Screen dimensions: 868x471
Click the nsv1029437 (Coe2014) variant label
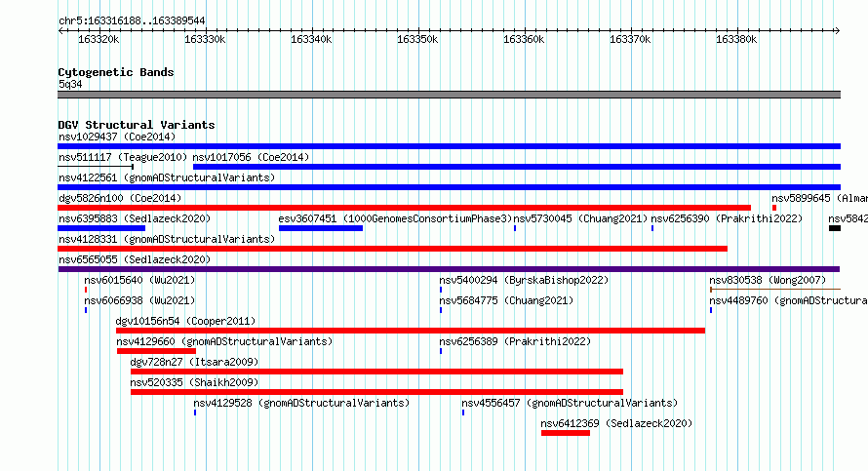(x=117, y=137)
